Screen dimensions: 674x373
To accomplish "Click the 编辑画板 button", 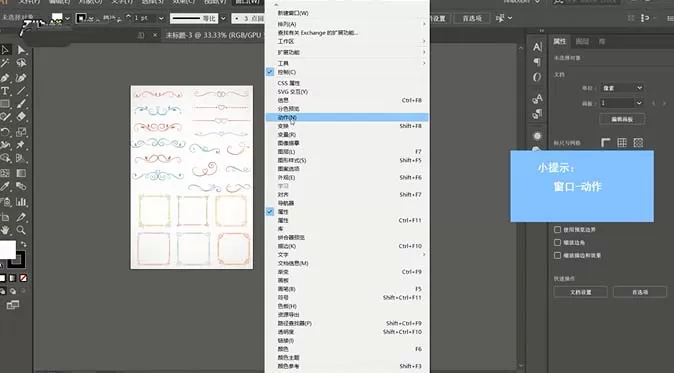I will (x=622, y=119).
